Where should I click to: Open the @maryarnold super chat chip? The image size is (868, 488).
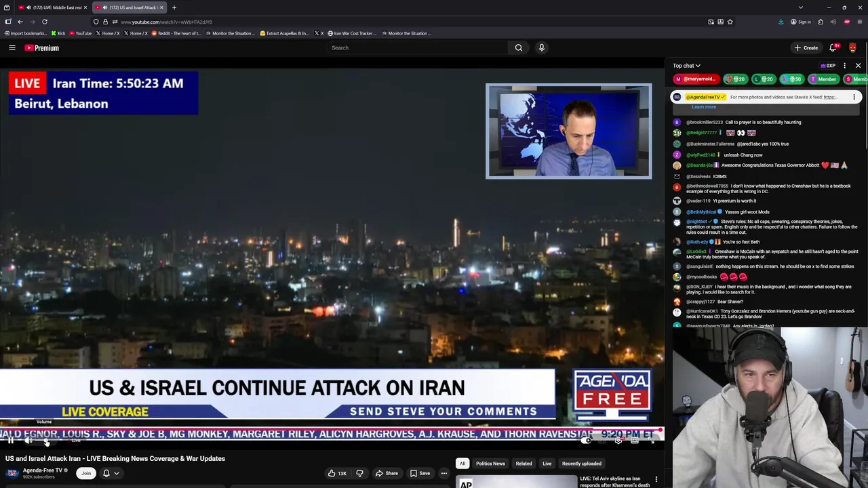[695, 79]
